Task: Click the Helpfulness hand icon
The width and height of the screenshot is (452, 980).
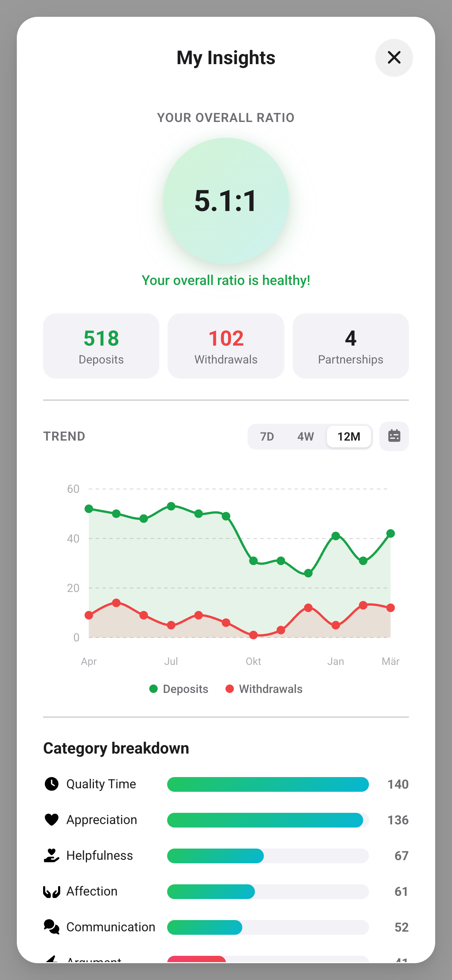Action: point(52,855)
